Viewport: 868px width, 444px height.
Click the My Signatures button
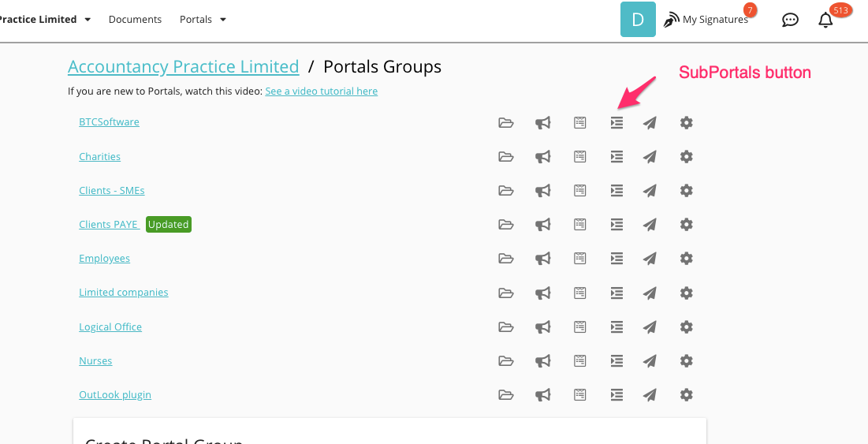coord(706,20)
